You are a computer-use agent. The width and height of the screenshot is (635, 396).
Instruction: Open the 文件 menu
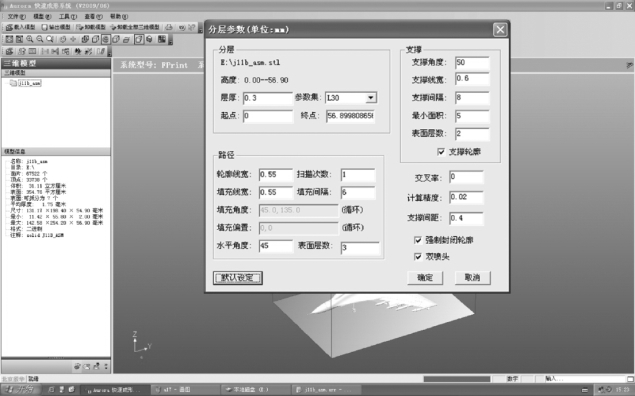coord(17,16)
